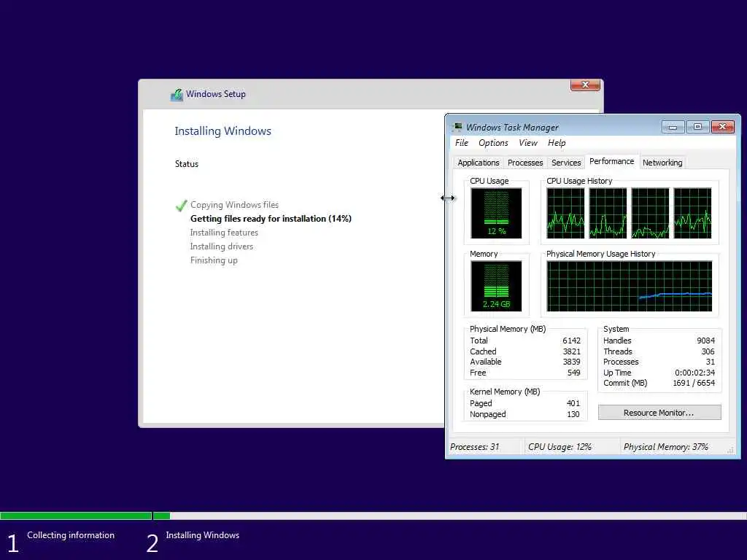Click the fourth CPU Usage History graph
The height and width of the screenshot is (560, 747).
(x=693, y=213)
